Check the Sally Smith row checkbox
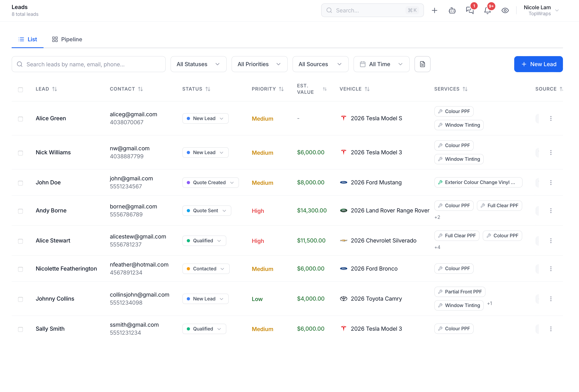Screen dimensions: 579x392 tap(20, 329)
